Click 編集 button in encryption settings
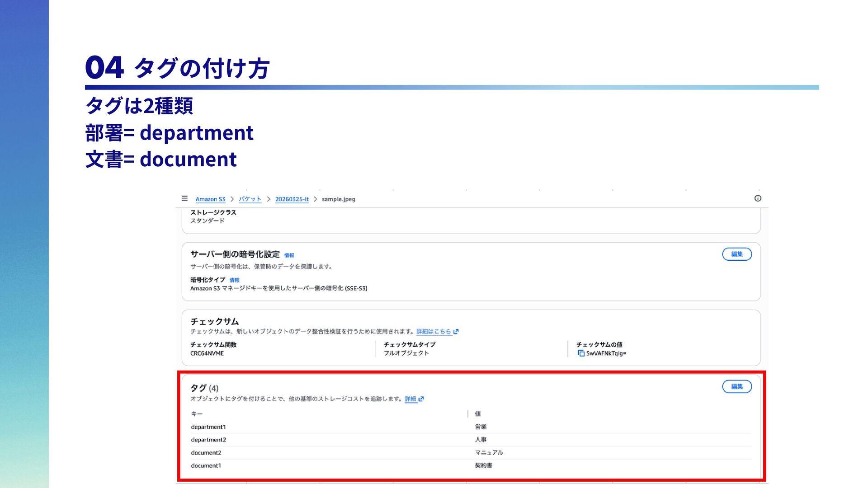 click(x=736, y=254)
